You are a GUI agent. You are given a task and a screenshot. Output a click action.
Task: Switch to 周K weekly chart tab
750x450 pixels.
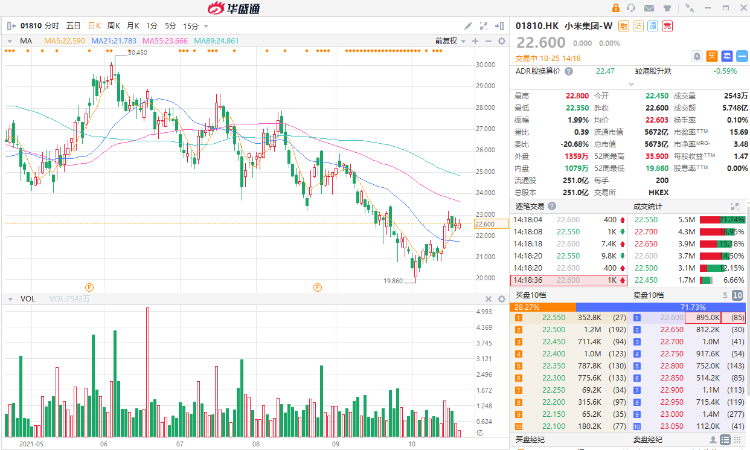pyautogui.click(x=113, y=24)
